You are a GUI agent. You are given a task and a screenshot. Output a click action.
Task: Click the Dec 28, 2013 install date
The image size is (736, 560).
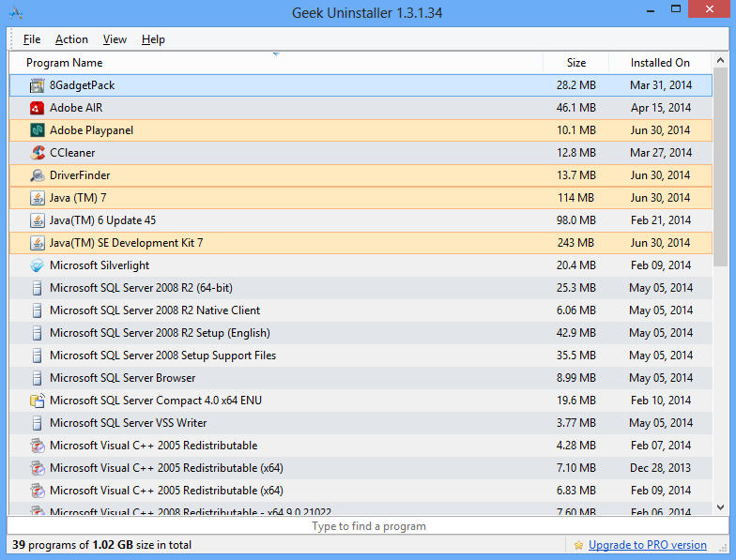(661, 468)
